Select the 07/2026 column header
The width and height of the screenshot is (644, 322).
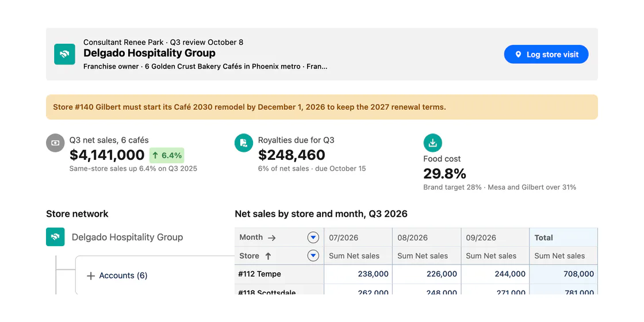(x=358, y=237)
